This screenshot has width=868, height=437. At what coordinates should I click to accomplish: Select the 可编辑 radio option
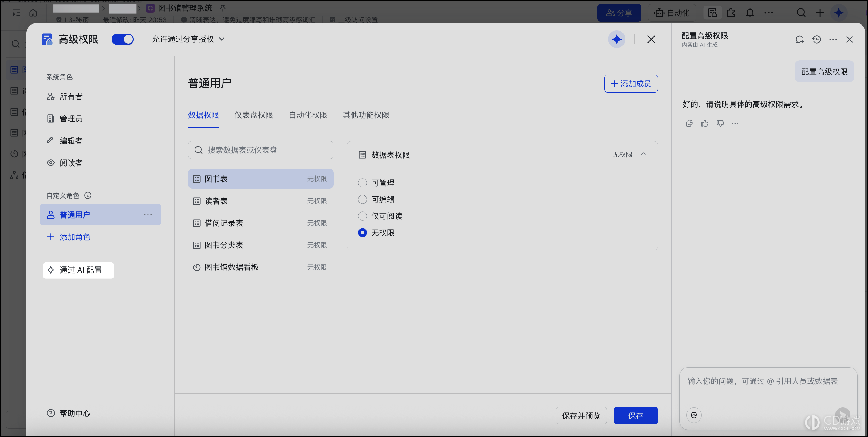click(362, 199)
